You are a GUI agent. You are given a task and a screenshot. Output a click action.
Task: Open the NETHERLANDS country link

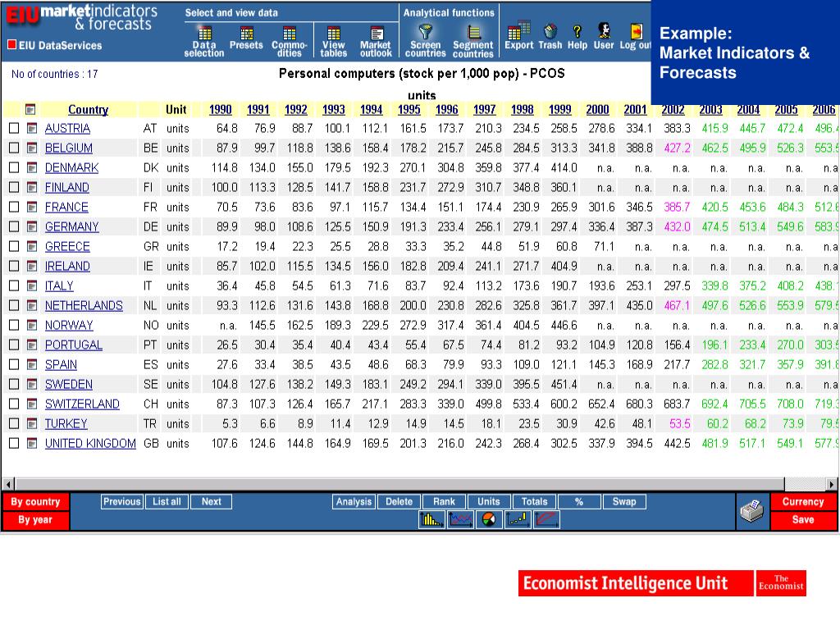click(x=84, y=305)
